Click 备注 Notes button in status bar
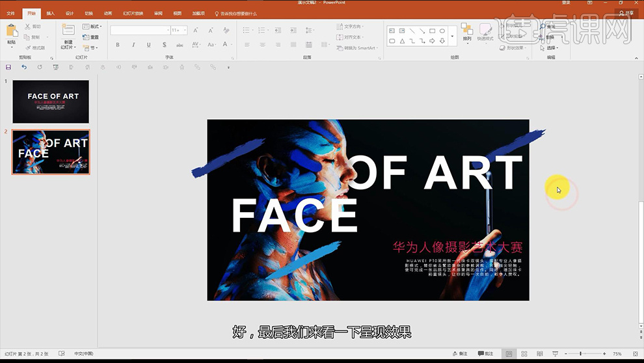This screenshot has height=363, width=644. [460, 353]
